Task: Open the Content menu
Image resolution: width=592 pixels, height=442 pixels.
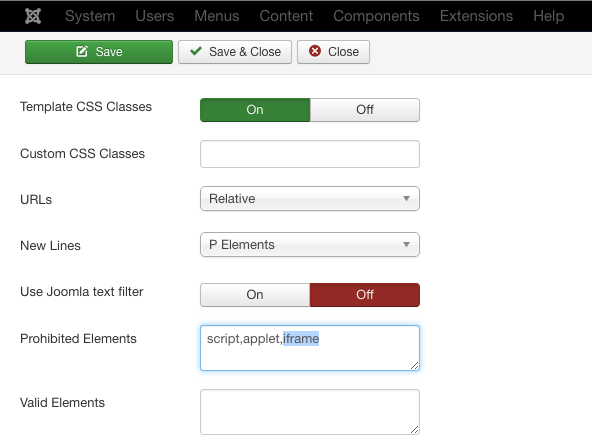Action: click(286, 16)
